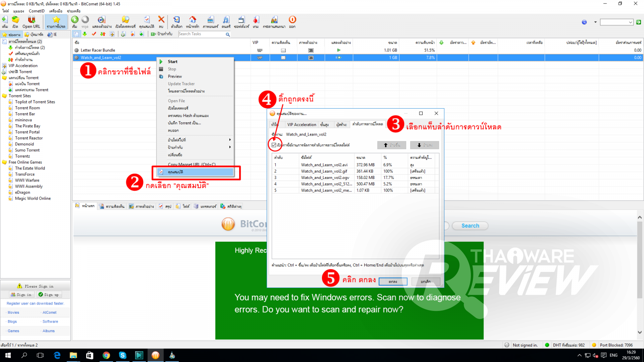Click the Open URL toolbar icon

coord(31,22)
